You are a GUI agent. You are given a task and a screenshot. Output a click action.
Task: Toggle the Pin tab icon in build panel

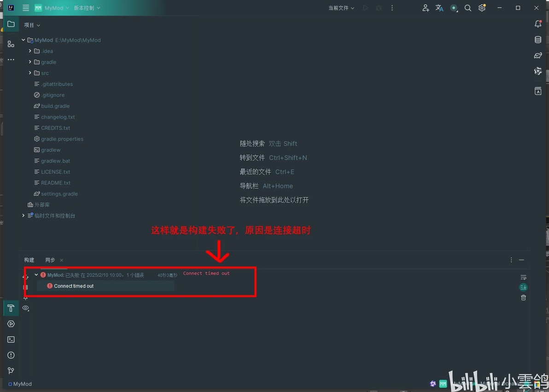tap(25, 298)
